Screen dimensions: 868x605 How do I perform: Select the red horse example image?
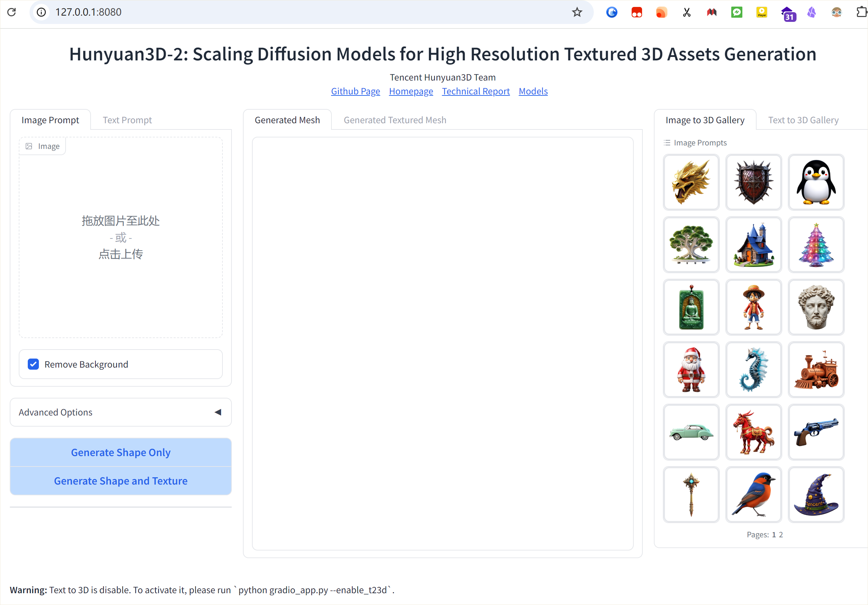pos(753,432)
